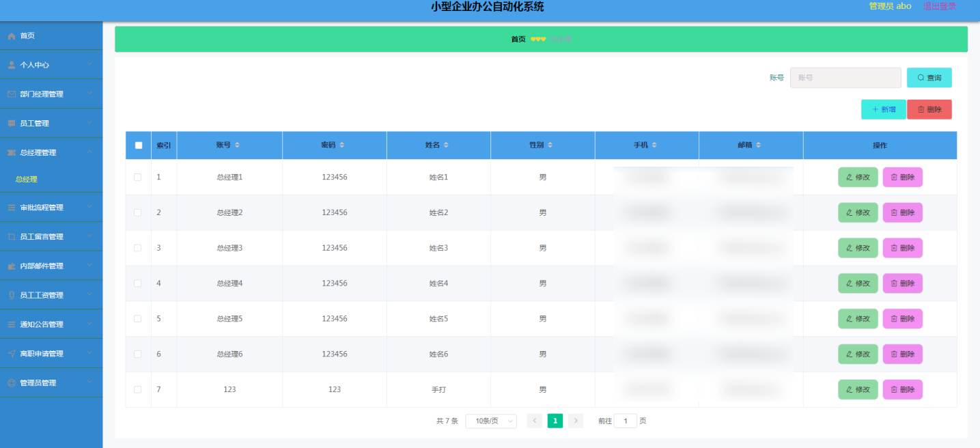This screenshot has height=448, width=980.
Task: Expand the 个人中心 submenu chevron
Action: (x=89, y=65)
